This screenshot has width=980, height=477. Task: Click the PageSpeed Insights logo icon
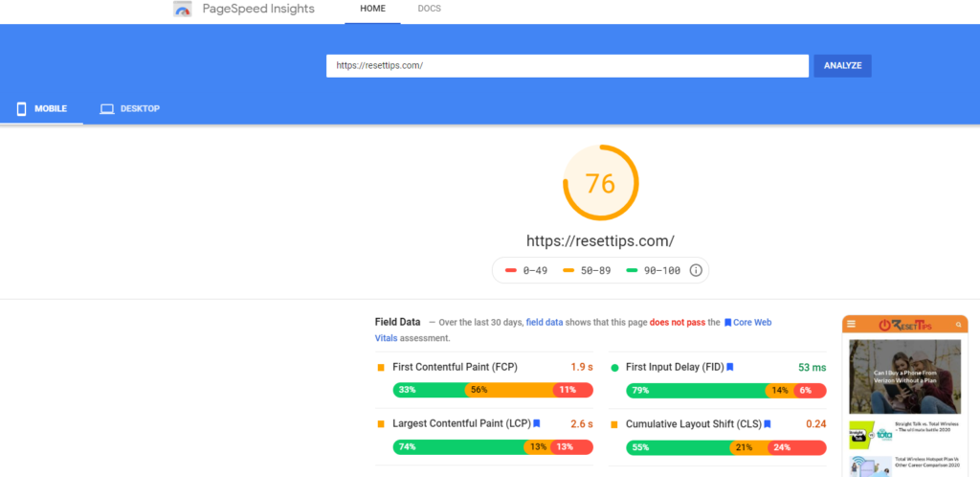click(x=183, y=9)
